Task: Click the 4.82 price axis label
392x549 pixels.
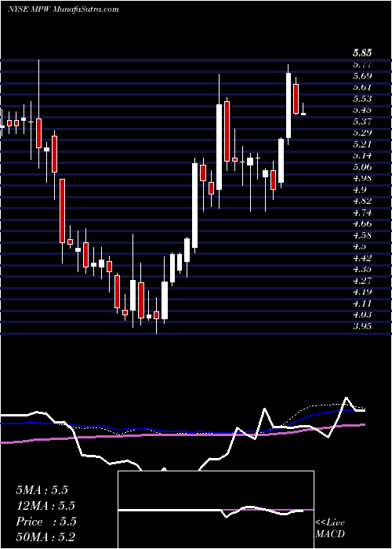Action: 362,201
